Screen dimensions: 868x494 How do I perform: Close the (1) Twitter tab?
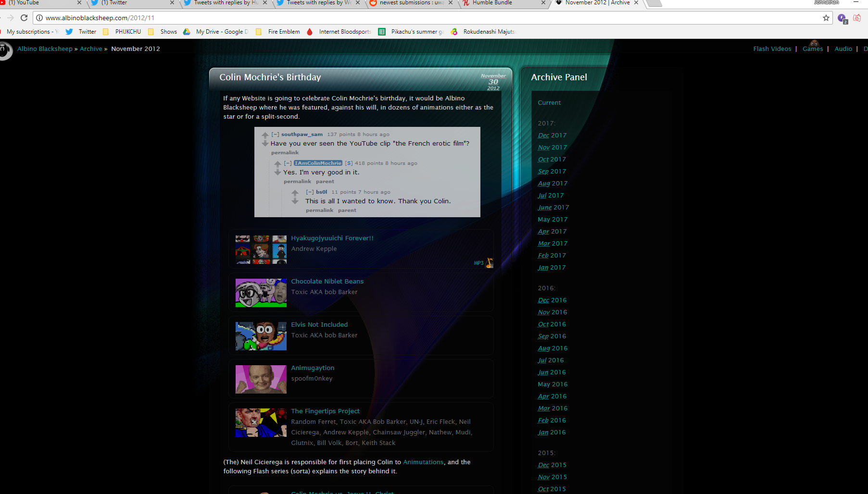[172, 2]
